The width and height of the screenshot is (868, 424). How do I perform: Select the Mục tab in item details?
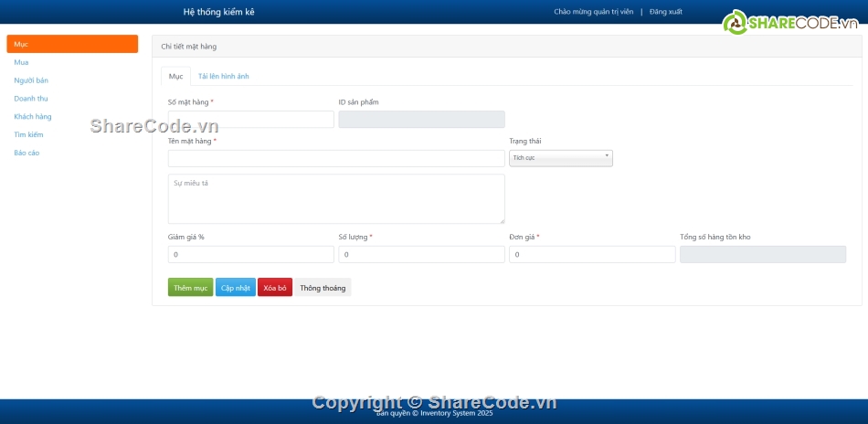point(175,77)
